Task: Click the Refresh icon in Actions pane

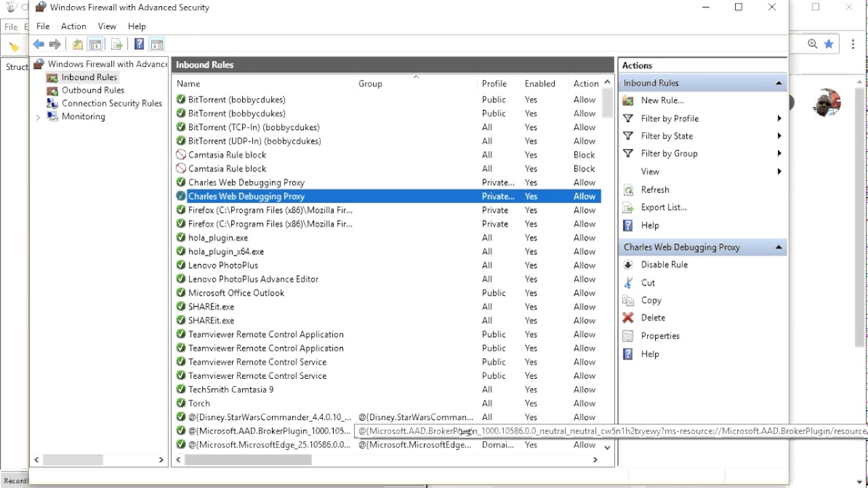Action: coord(628,190)
